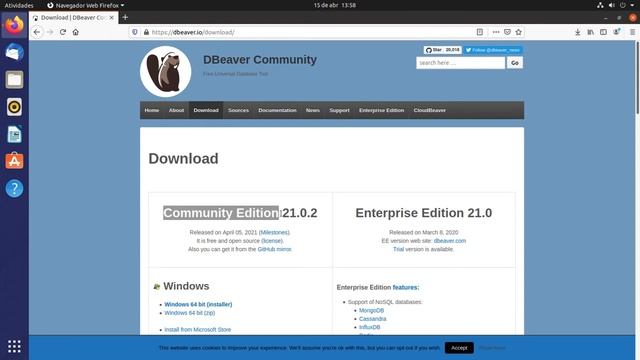
Task: Focus the 'search here' input field
Action: click(x=460, y=63)
